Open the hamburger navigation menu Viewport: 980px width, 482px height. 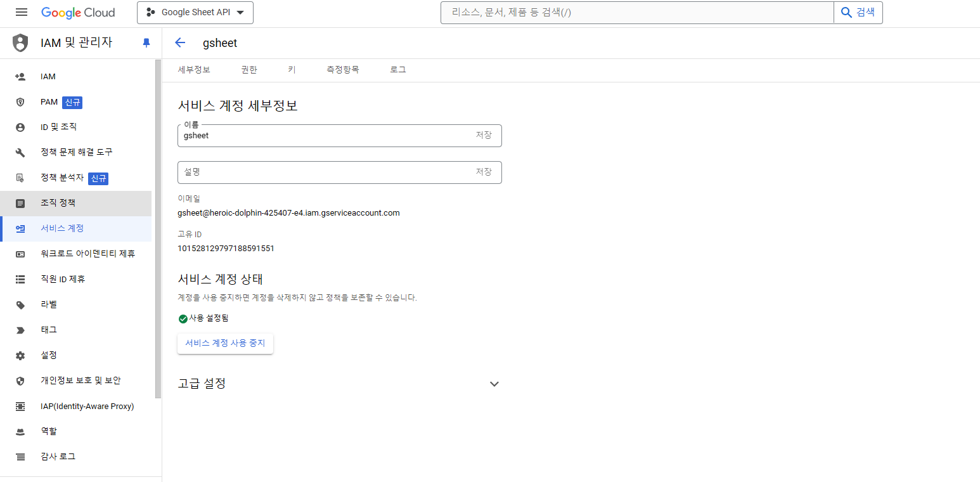22,12
